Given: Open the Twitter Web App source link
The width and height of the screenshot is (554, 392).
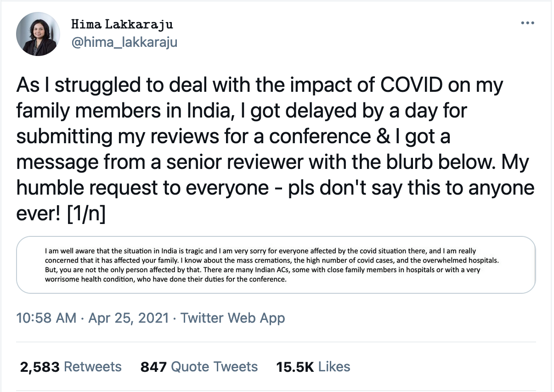Looking at the screenshot, I should coord(233,318).
